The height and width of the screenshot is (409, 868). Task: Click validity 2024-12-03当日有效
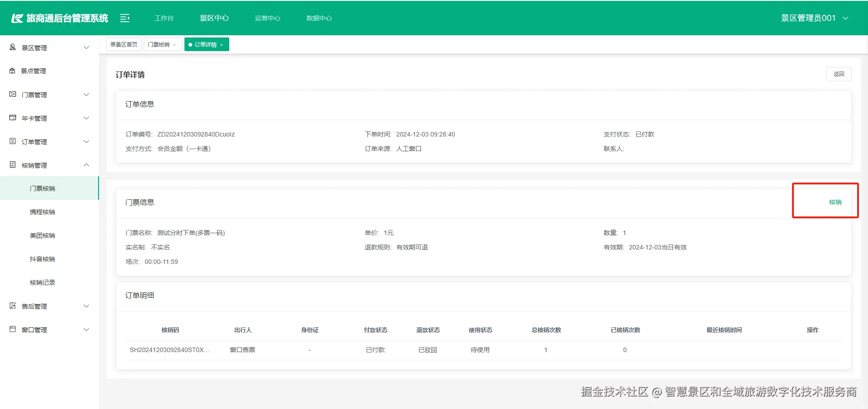(x=657, y=247)
